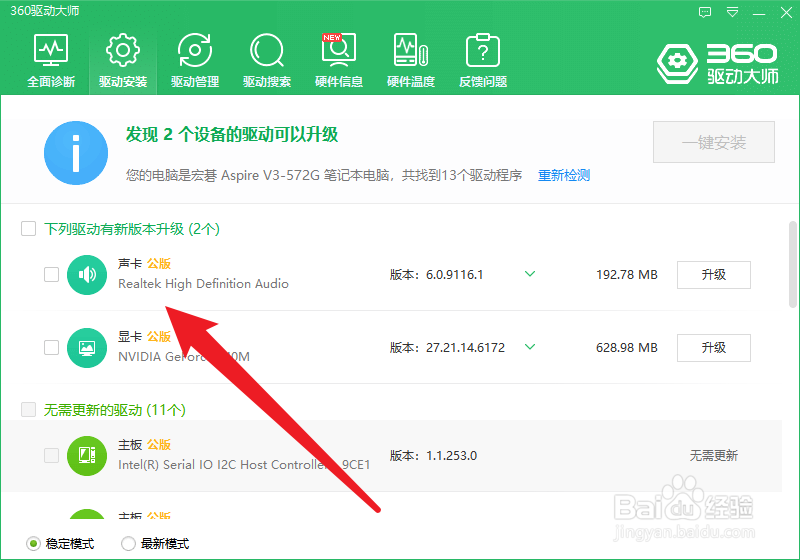Click the Intel motherboard green icon

pos(87,456)
